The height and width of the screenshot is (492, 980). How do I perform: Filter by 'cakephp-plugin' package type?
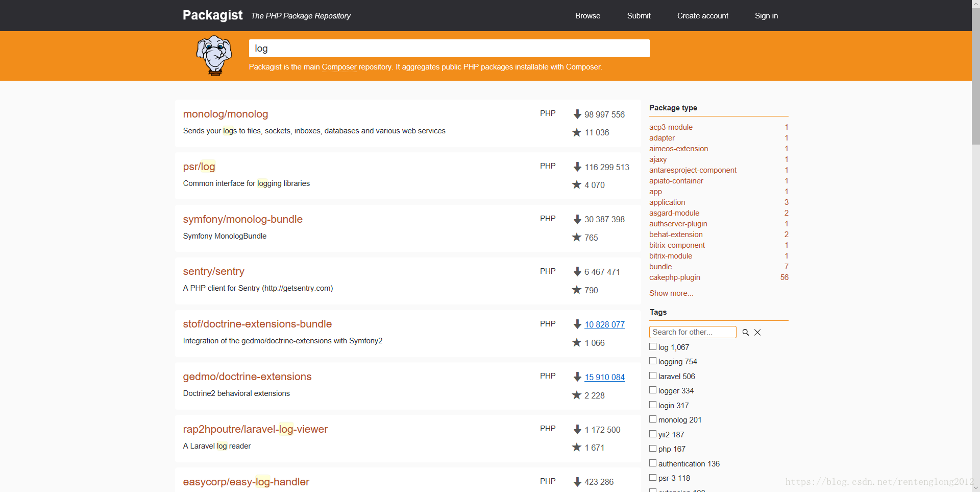(675, 277)
